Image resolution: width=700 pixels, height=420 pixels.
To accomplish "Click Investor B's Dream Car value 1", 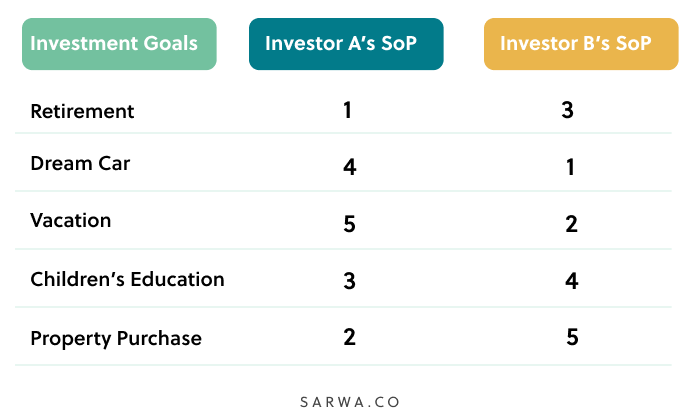I will click(x=570, y=167).
